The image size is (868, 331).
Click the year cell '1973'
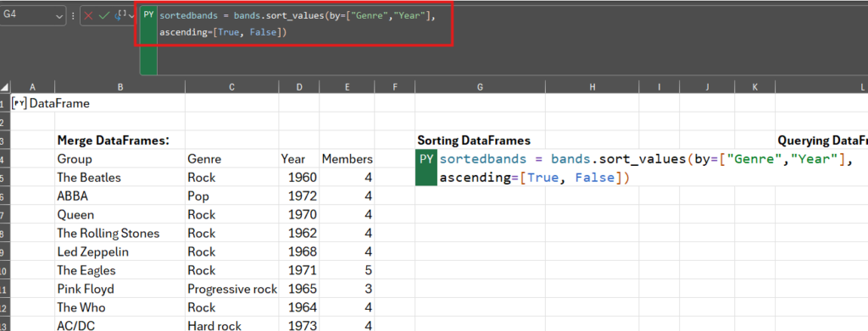tap(299, 325)
